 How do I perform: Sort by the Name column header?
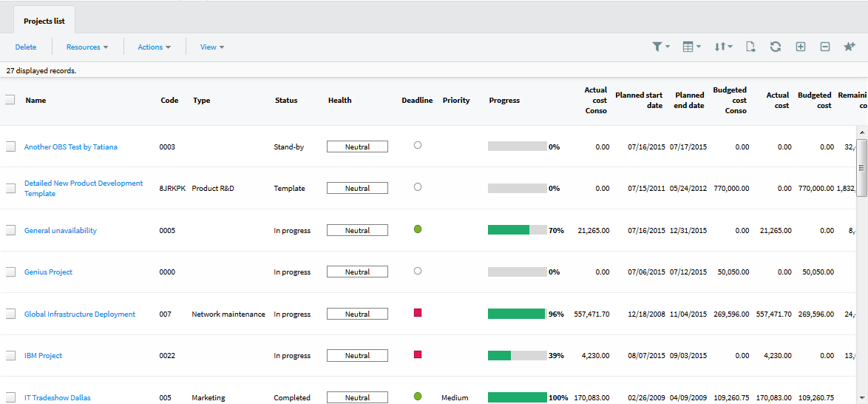click(x=36, y=101)
